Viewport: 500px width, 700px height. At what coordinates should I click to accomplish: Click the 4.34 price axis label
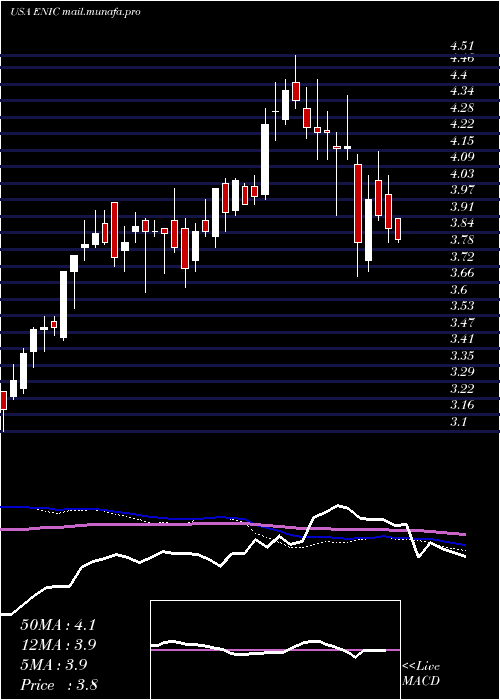462,91
